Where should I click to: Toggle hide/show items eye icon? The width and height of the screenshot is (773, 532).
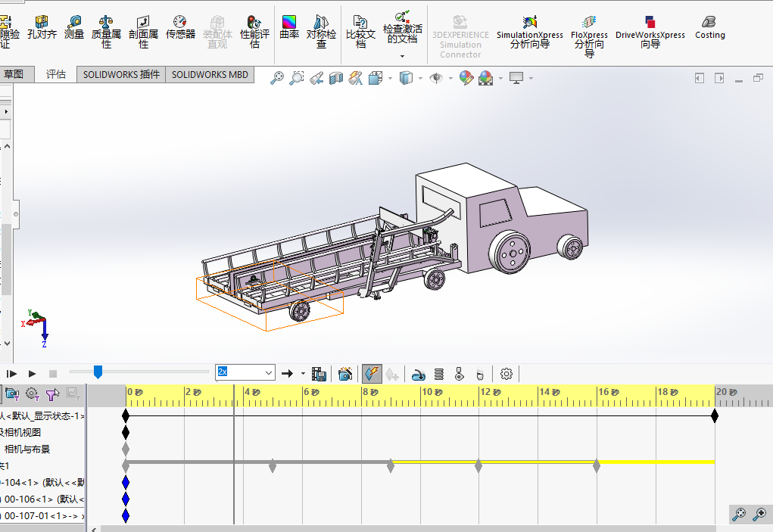coord(436,78)
